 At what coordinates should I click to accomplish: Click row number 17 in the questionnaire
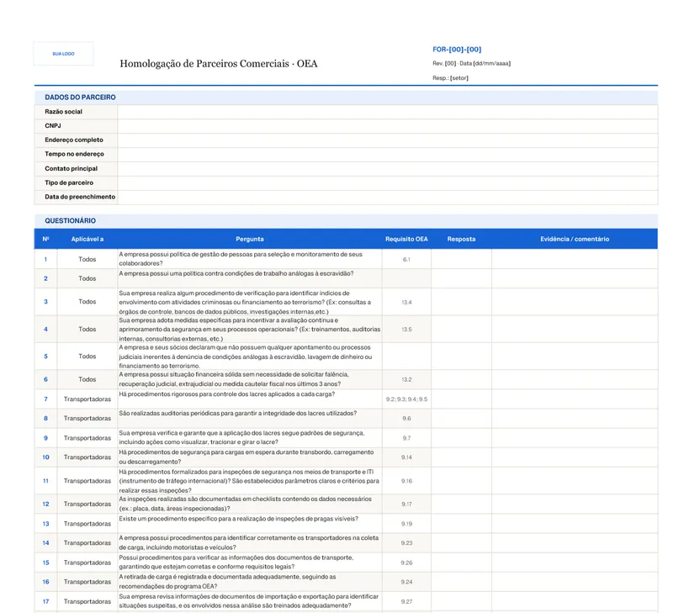click(45, 601)
